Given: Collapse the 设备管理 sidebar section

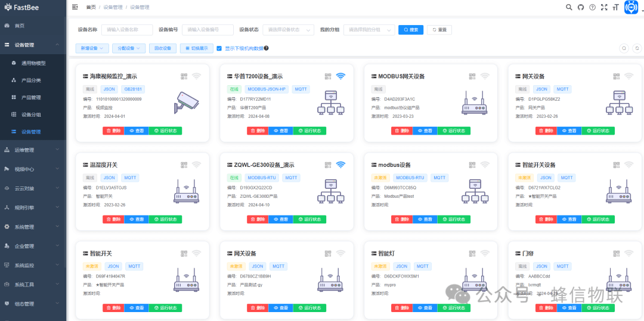Looking at the screenshot, I should 33,45.
